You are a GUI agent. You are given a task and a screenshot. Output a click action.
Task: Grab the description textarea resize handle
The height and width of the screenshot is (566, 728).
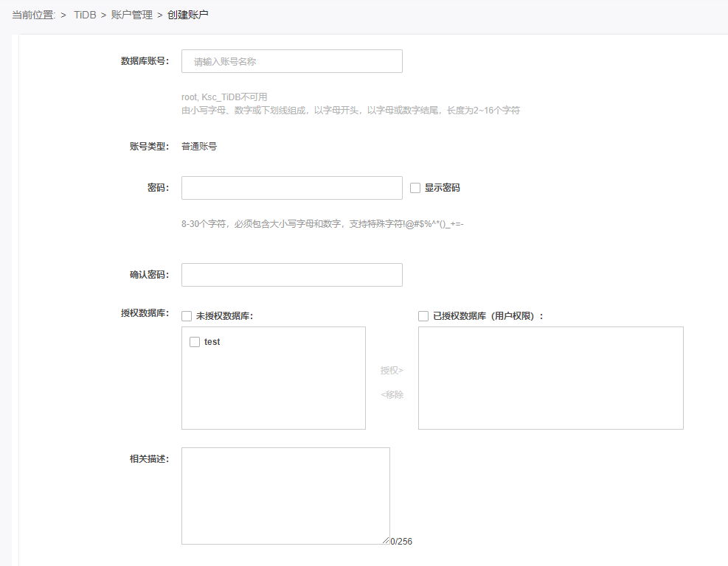(x=386, y=540)
